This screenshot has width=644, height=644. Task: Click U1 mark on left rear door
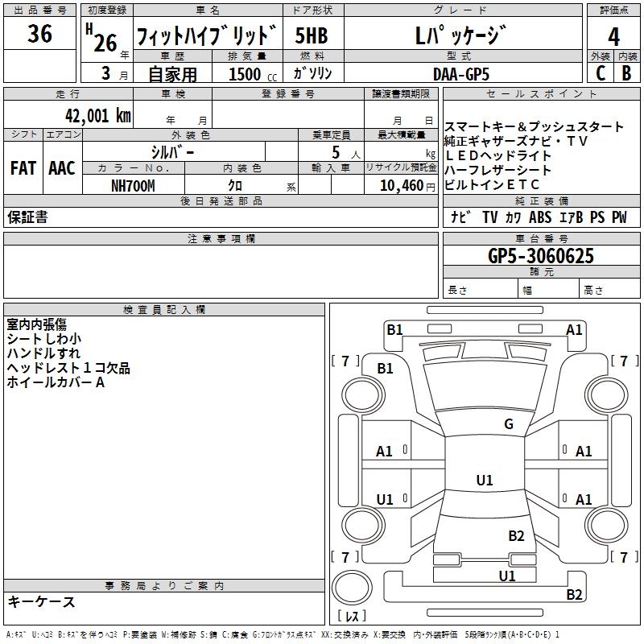[385, 499]
